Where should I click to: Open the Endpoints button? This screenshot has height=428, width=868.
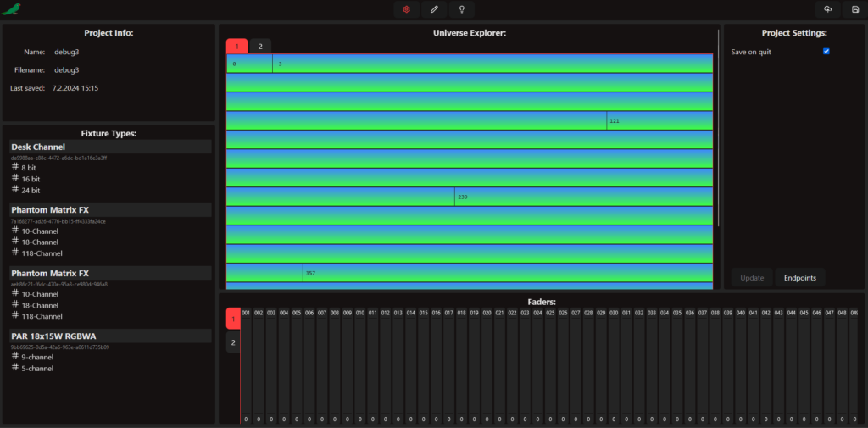coord(799,278)
